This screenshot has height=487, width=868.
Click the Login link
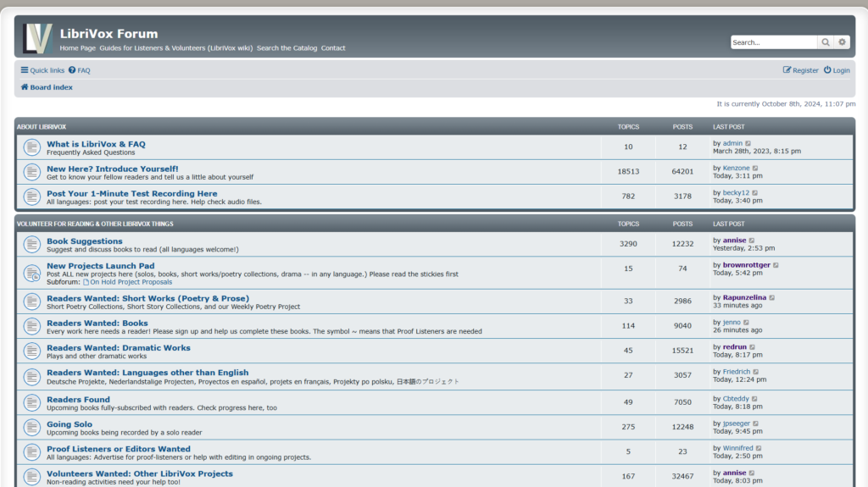[x=837, y=70]
